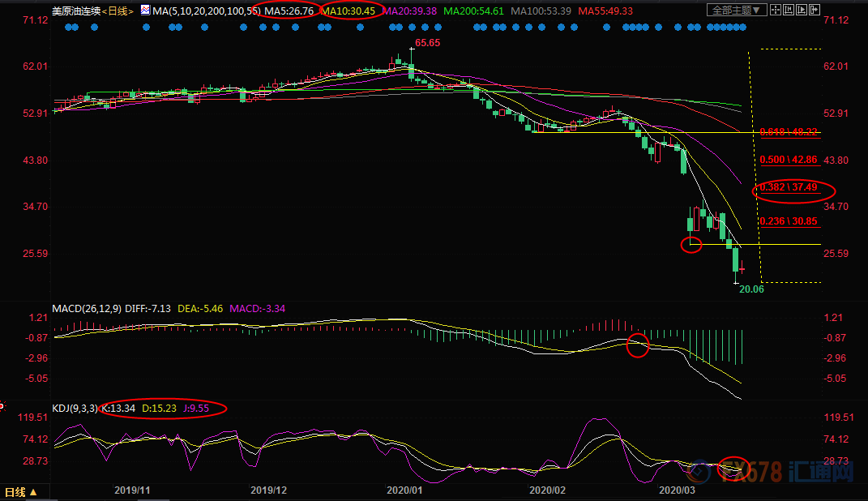This screenshot has height=501, width=868.
Task: Click the rightmost blue event dot
Action: point(743,27)
